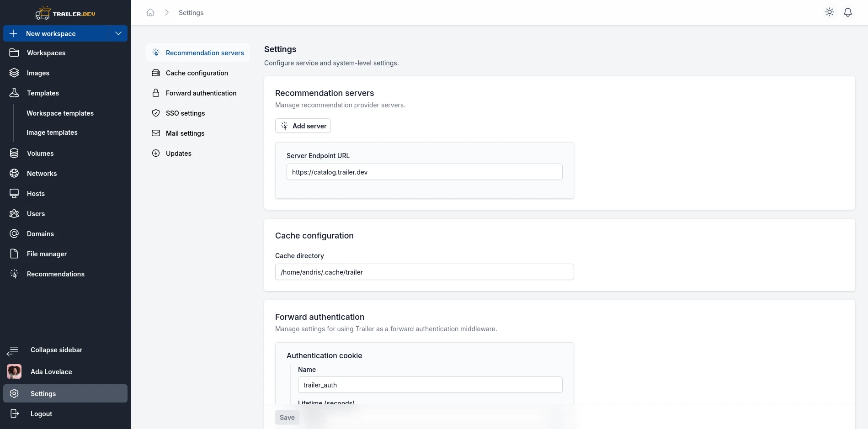
Task: Click the Mail settings envelope icon
Action: coord(156,133)
